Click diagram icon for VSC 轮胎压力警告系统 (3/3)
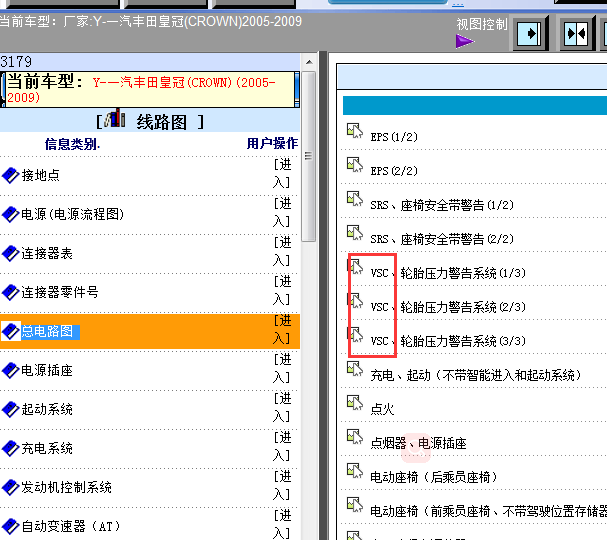Image resolution: width=607 pixels, height=540 pixels. pyautogui.click(x=355, y=335)
